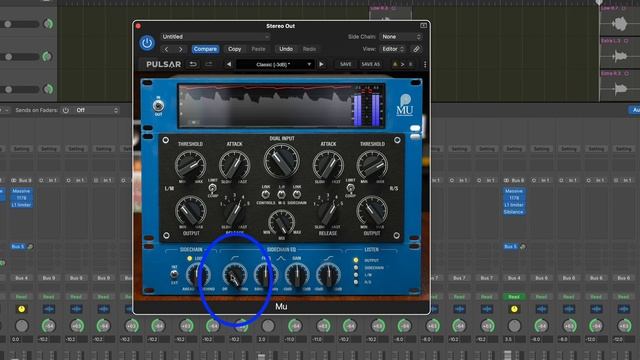Viewport: 640px width, 360px height.
Task: Open the Side Chain None dropdown
Action: coord(401,37)
